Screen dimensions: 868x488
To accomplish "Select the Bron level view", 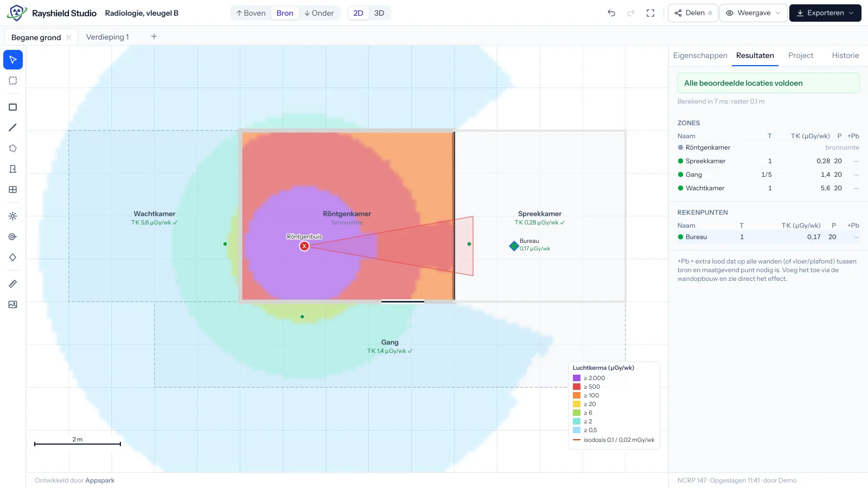I will (x=285, y=13).
